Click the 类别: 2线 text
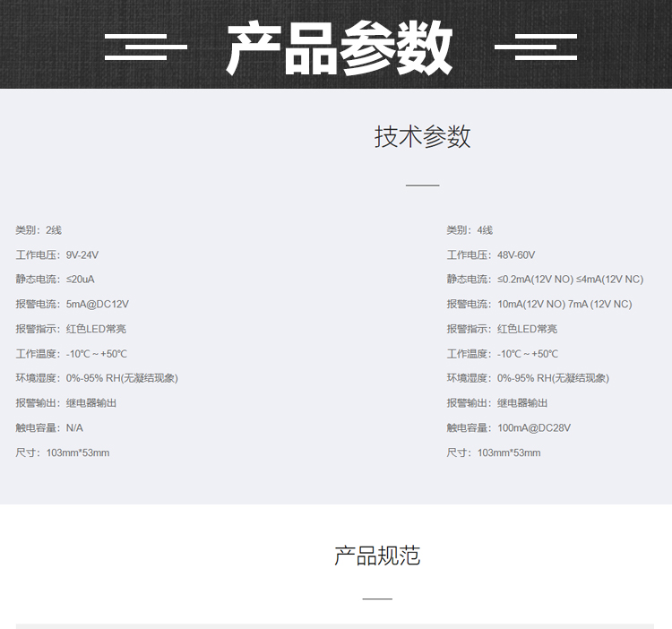This screenshot has width=672, height=629. click(39, 230)
